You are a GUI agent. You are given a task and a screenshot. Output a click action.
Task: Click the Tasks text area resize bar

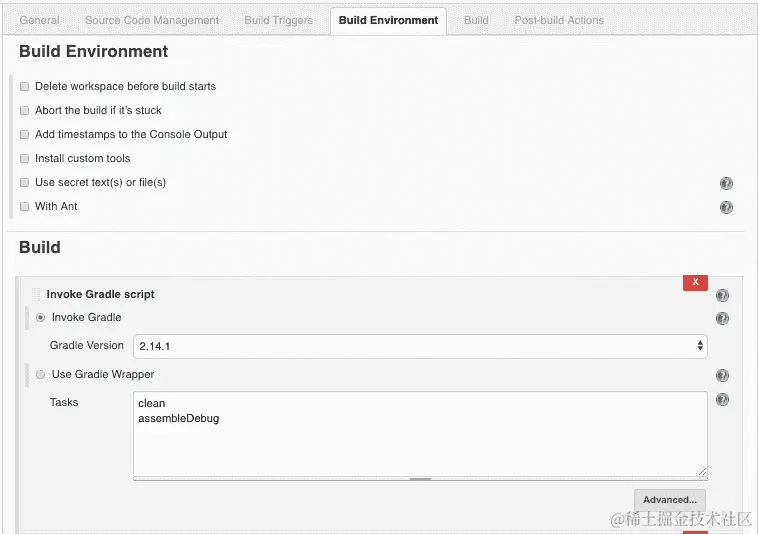pyautogui.click(x=420, y=479)
